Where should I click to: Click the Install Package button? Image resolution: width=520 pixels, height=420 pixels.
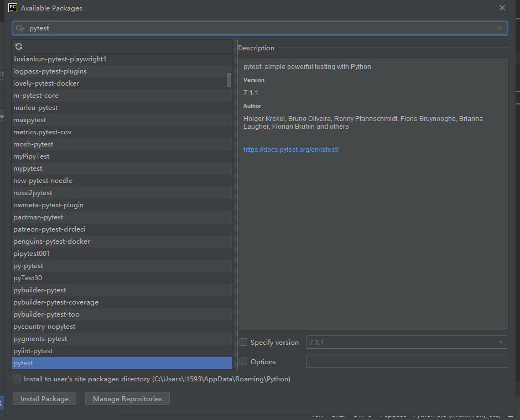(44, 398)
